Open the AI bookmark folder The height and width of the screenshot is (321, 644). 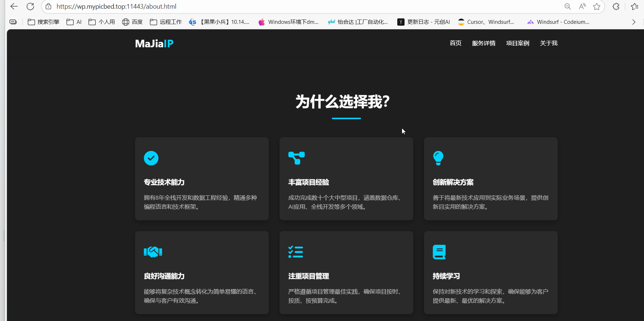pyautogui.click(x=74, y=22)
